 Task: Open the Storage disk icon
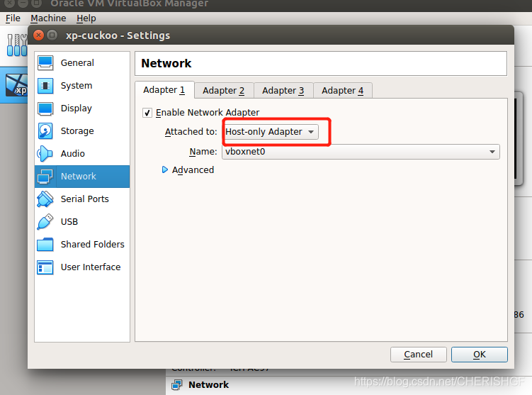pos(45,131)
